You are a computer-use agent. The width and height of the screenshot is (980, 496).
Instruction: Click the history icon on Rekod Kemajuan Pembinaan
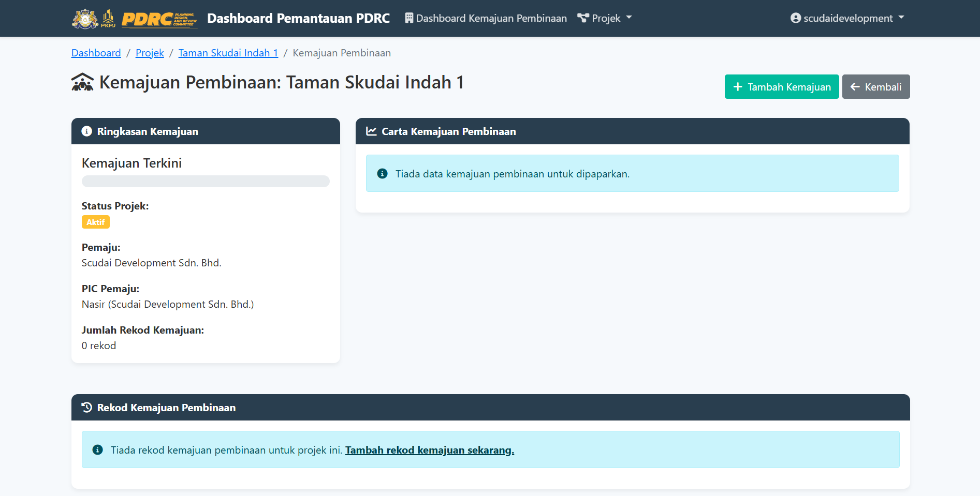pos(85,408)
